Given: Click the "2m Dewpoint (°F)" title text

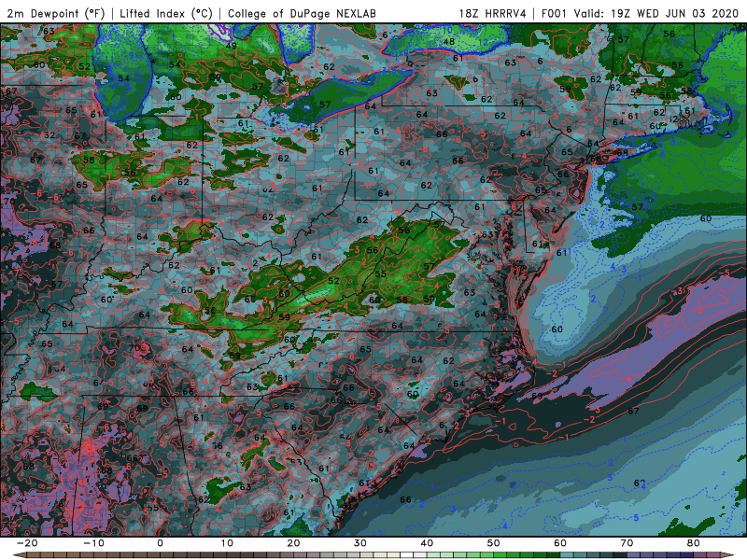Looking at the screenshot, I should point(56,13).
